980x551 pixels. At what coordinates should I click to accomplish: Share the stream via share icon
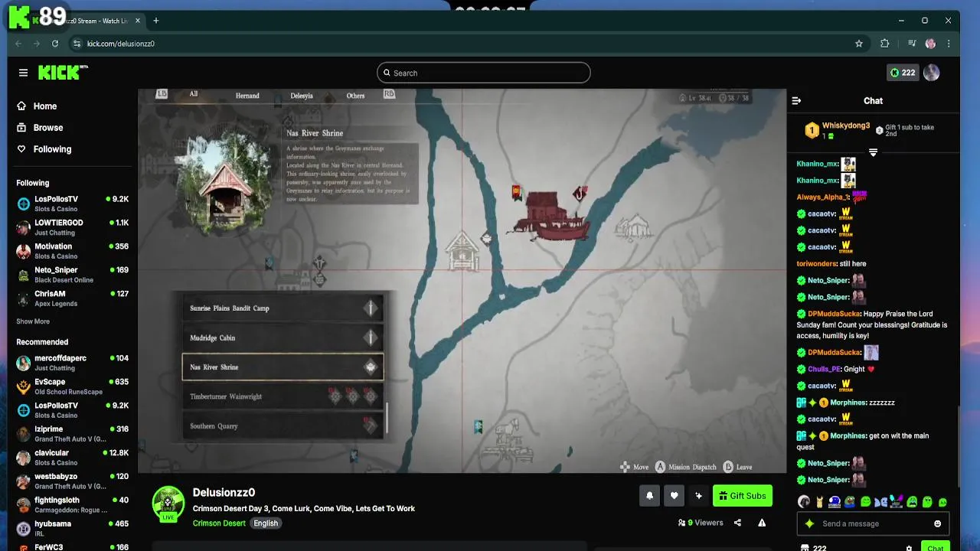coord(737,523)
